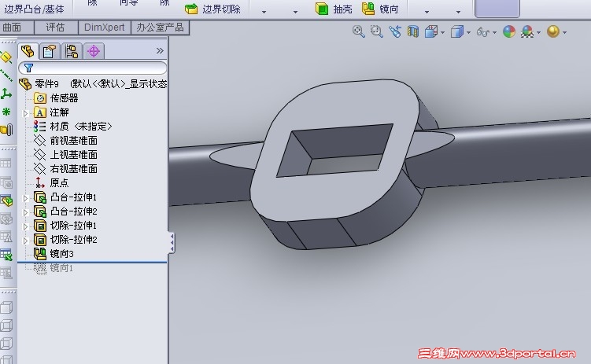
Task: Click the 抽壳 shell tool
Action: coord(334,9)
